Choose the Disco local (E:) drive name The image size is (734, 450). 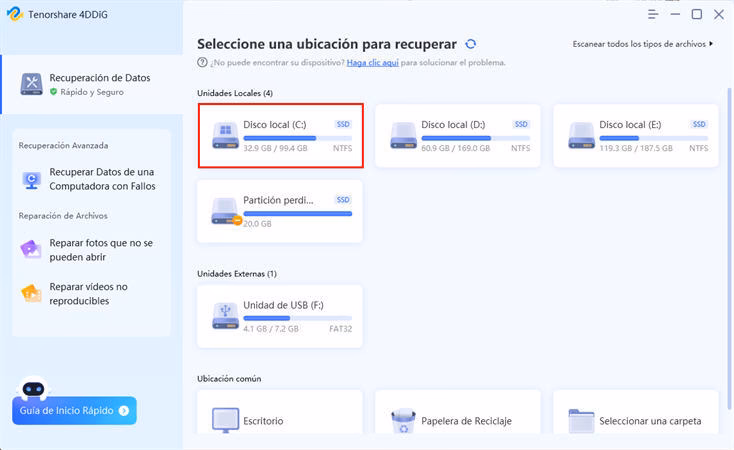[x=630, y=125]
